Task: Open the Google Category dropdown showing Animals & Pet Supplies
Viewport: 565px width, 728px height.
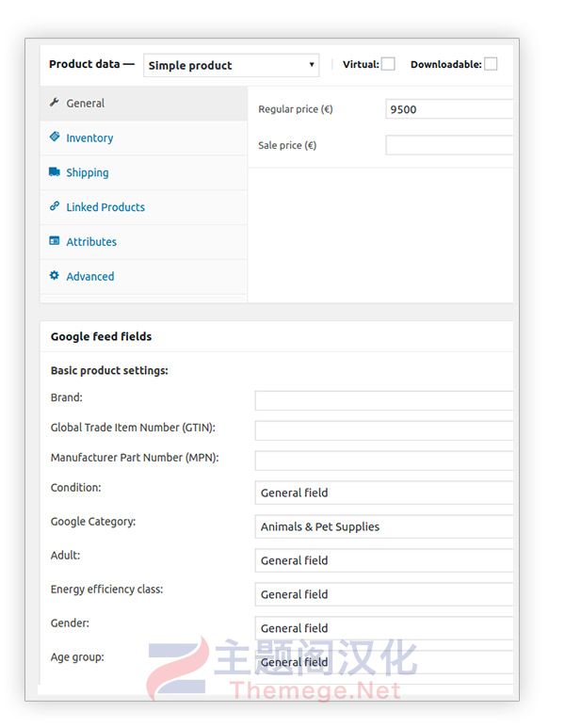Action: [384, 526]
